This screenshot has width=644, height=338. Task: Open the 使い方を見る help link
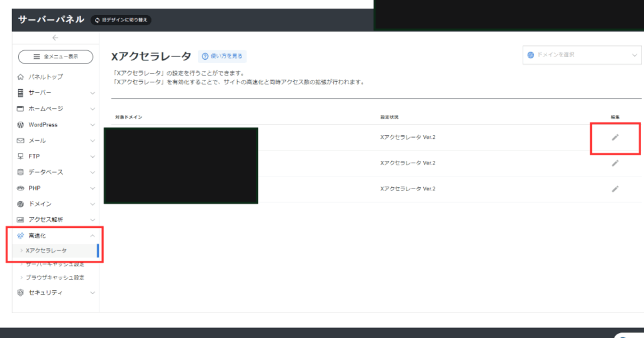click(223, 57)
